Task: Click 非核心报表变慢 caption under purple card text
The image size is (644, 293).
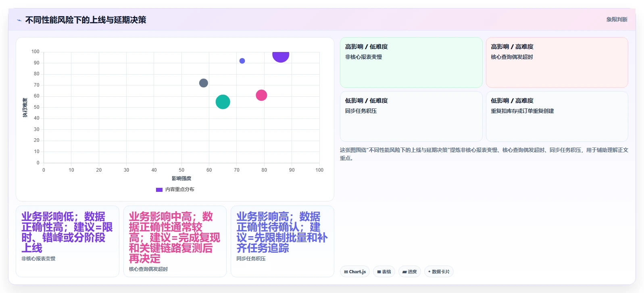Action: (38, 259)
